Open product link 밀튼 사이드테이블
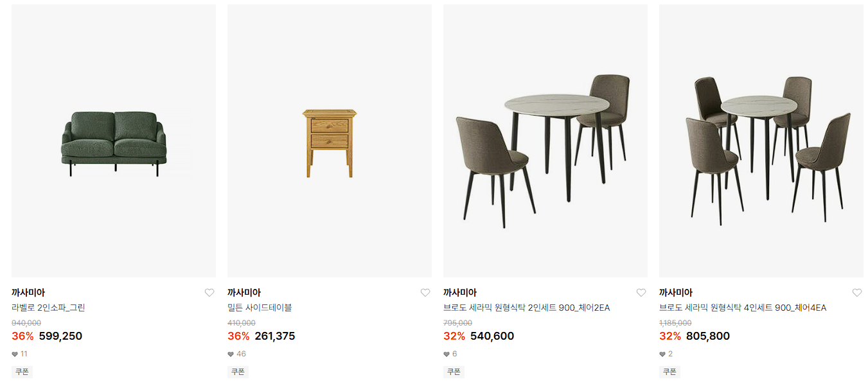Screen dimensions: 868x384 click(x=260, y=308)
